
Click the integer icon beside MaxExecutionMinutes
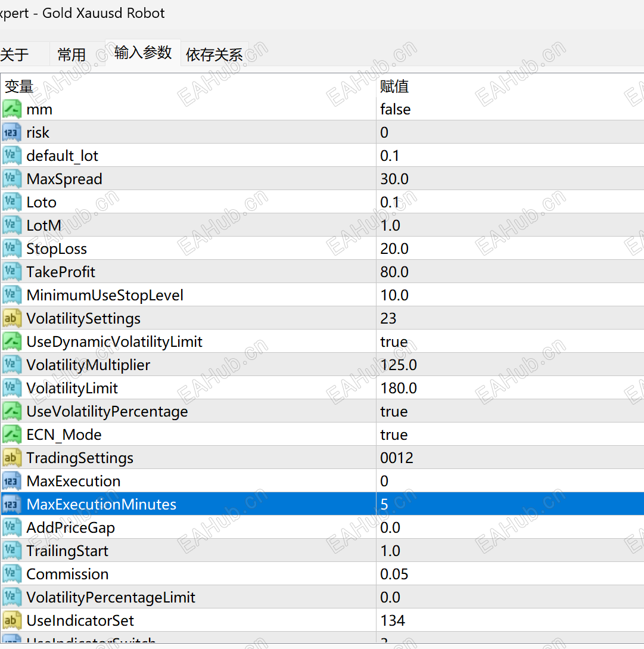click(11, 504)
